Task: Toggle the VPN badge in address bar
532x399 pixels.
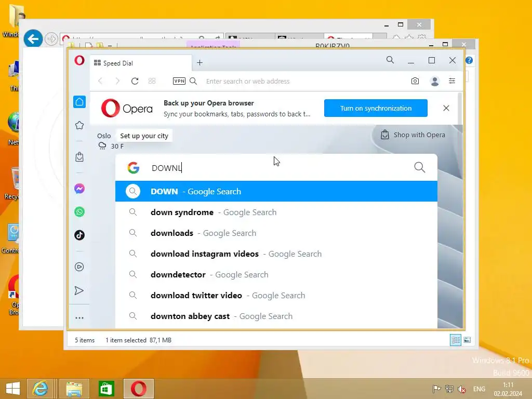Action: point(179,81)
